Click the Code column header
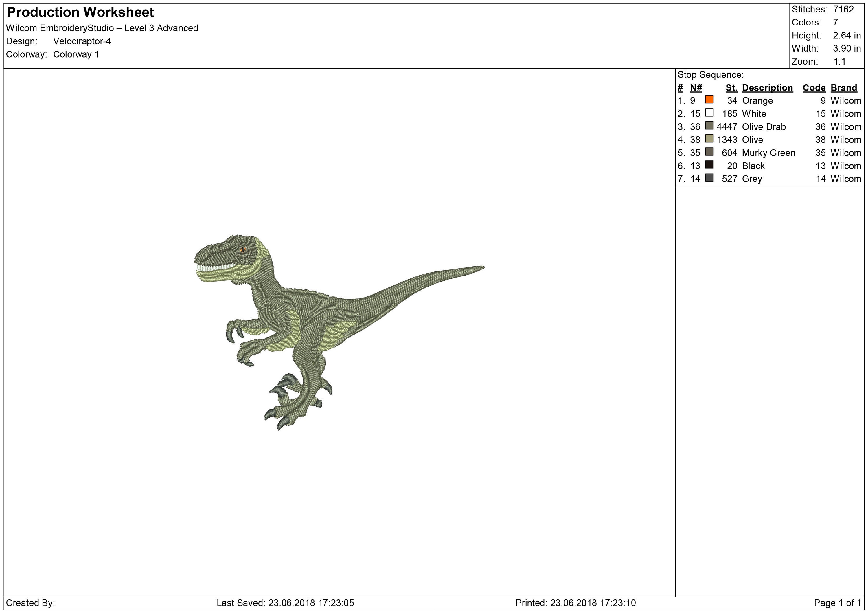This screenshot has height=611, width=868. pyautogui.click(x=814, y=87)
